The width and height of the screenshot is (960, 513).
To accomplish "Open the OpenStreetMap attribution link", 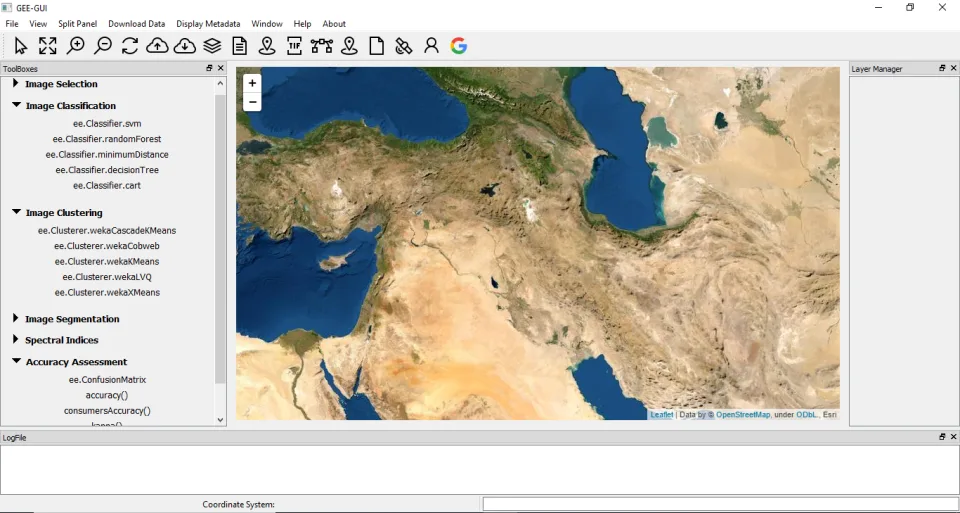I will tap(743, 414).
